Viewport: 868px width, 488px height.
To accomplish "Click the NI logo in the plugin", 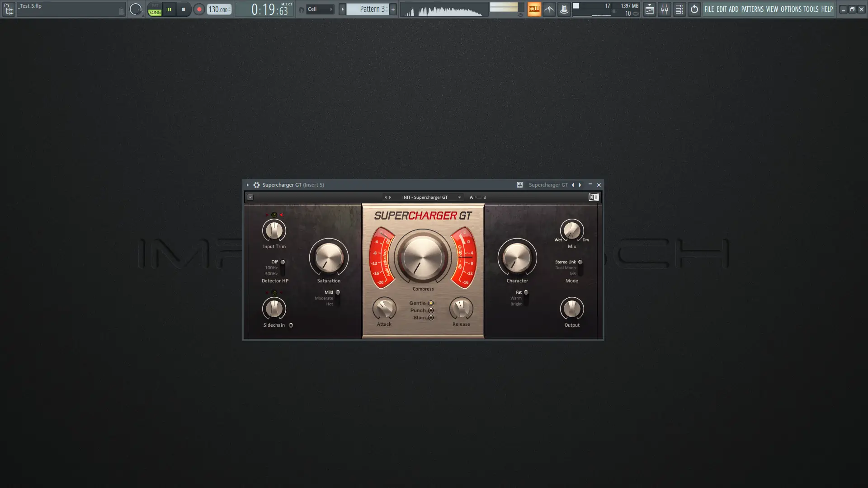I will coord(593,197).
